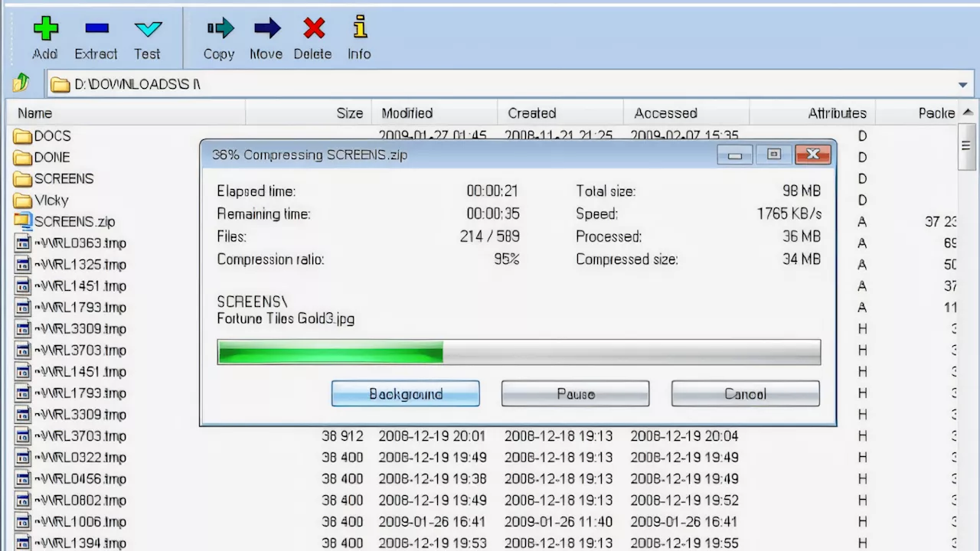Click the Background button in the dialog

click(x=406, y=393)
